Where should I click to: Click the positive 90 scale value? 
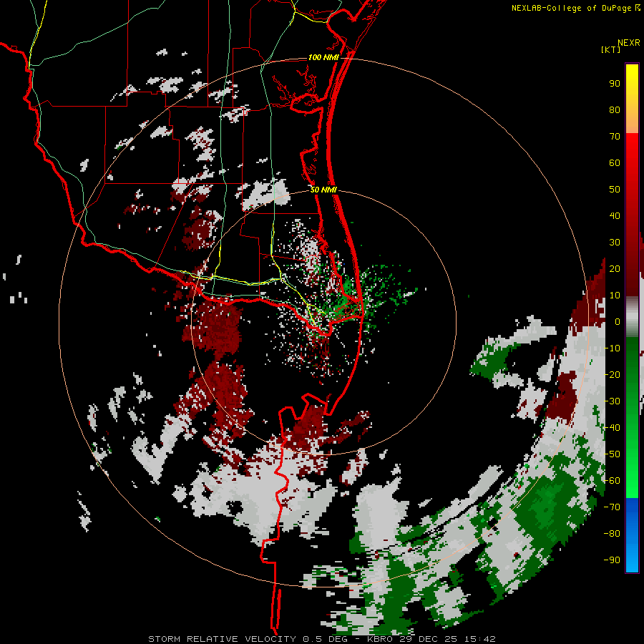point(615,84)
